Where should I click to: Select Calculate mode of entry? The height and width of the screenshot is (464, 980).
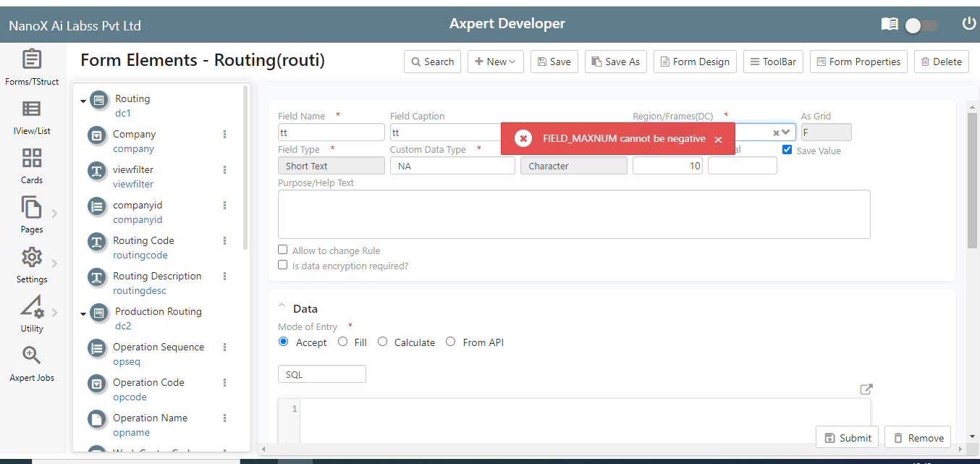(382, 342)
